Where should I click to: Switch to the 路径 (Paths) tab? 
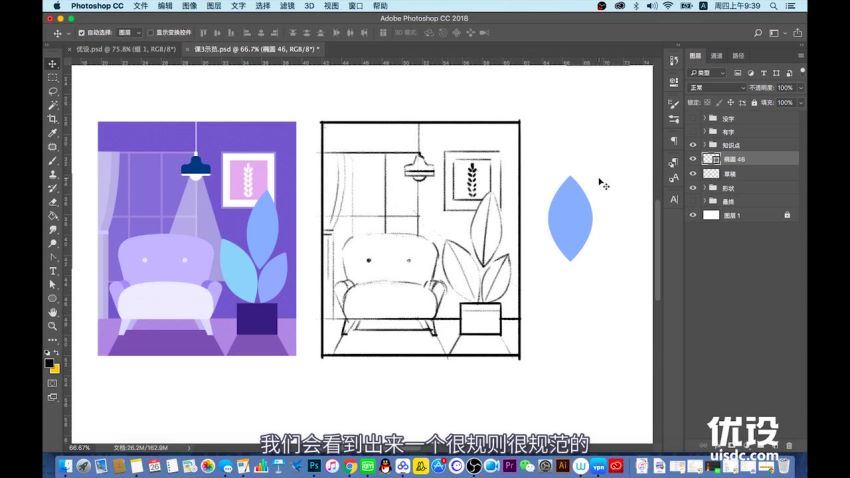(x=738, y=56)
